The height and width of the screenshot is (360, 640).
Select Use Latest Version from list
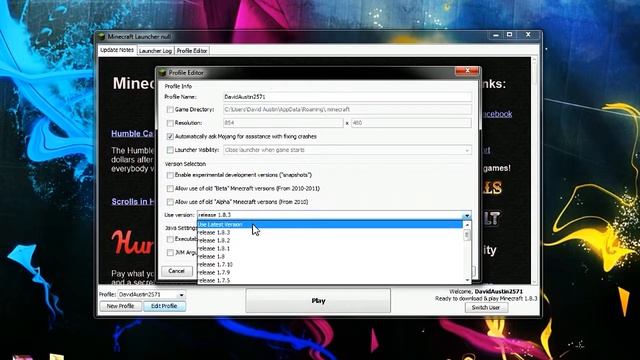click(330, 224)
